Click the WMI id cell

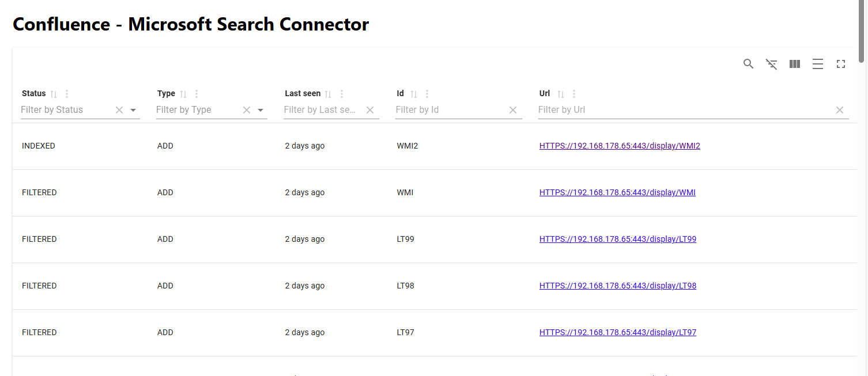405,193
